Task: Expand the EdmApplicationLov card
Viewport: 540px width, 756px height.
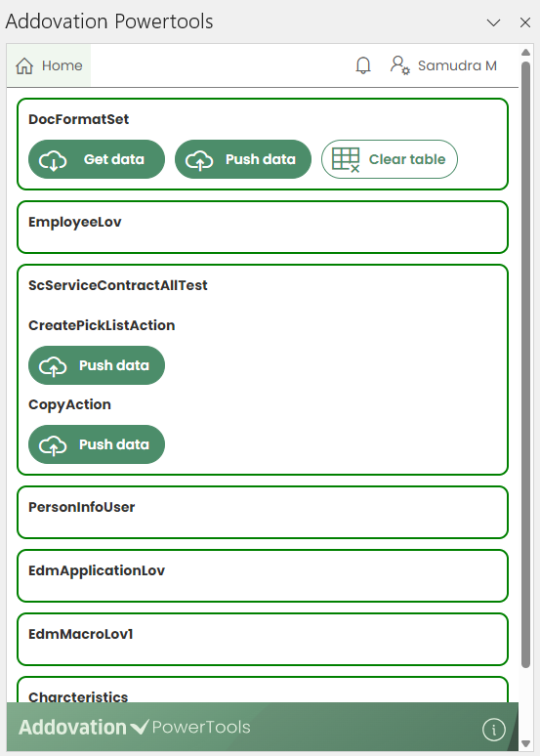Action: point(263,575)
